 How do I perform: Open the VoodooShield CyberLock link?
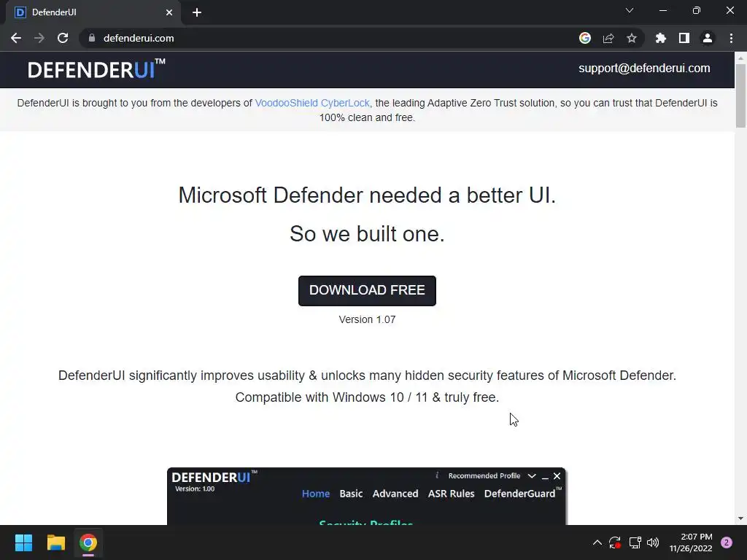[312, 103]
